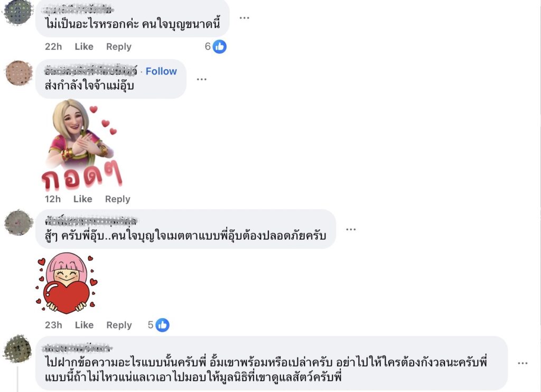
Task: Like the 12h sticker comment
Action: 83,199
